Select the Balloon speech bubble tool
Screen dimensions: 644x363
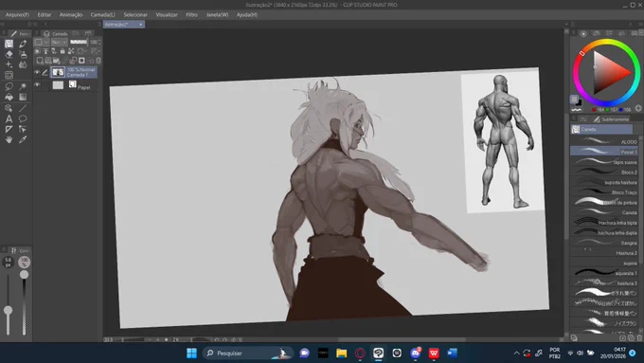tap(23, 118)
